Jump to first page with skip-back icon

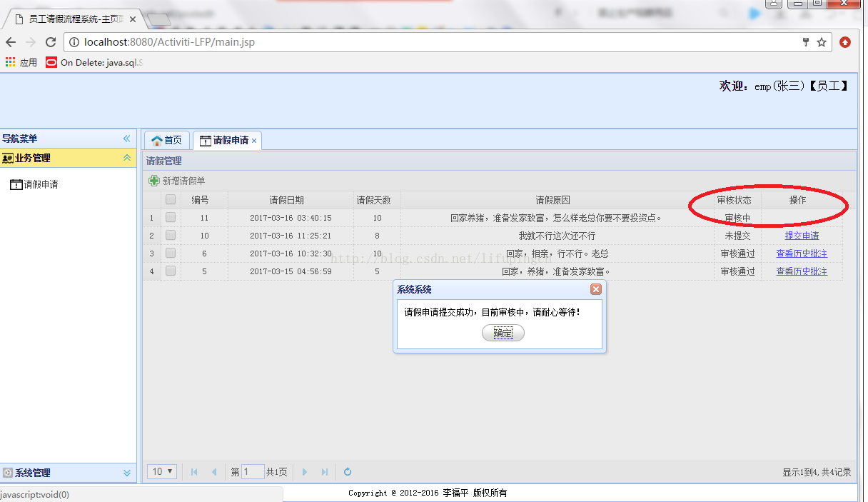[x=193, y=471]
